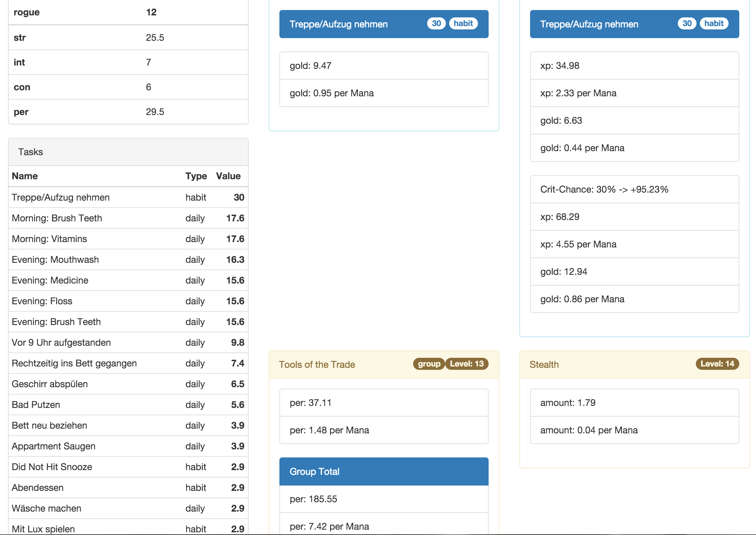Click the 30 badge in the gold-only card
This screenshot has height=535, width=756.
coord(436,23)
